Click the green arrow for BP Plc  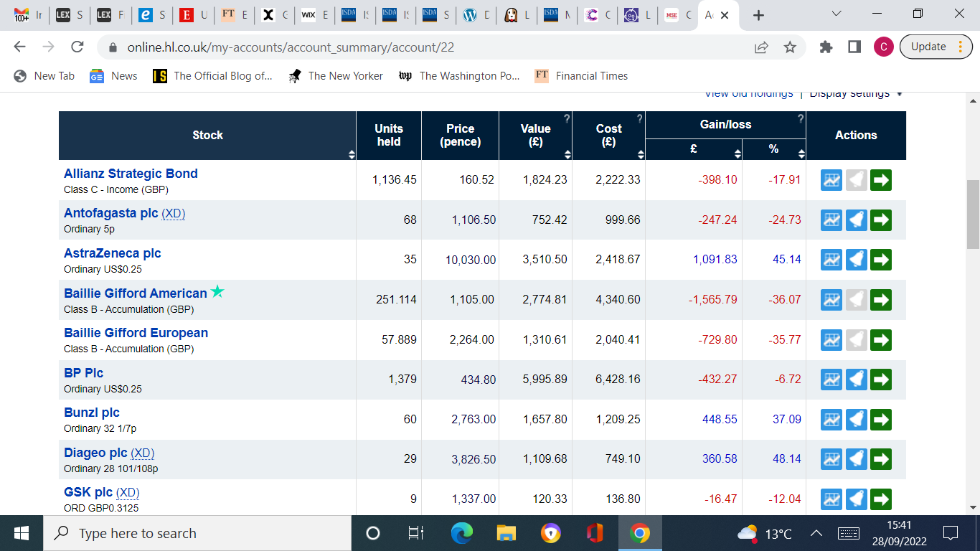881,380
